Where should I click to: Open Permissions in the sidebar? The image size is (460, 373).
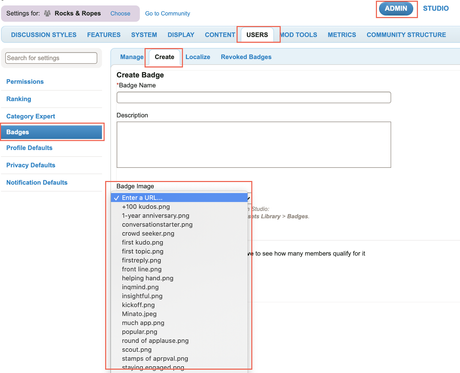[x=25, y=82]
